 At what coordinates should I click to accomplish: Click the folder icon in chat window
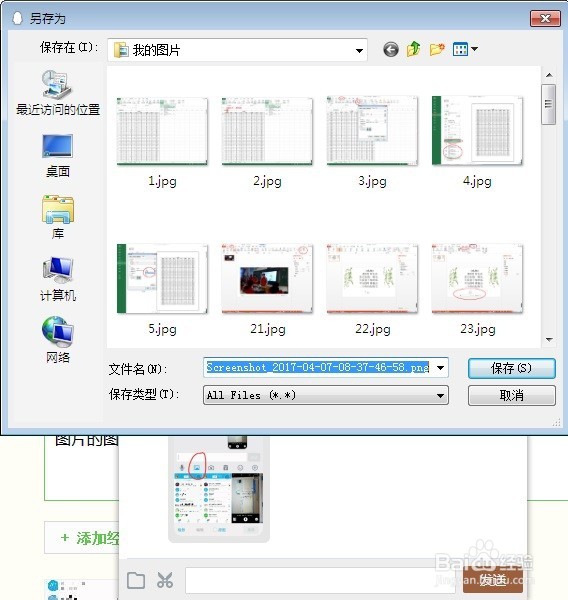[x=136, y=580]
